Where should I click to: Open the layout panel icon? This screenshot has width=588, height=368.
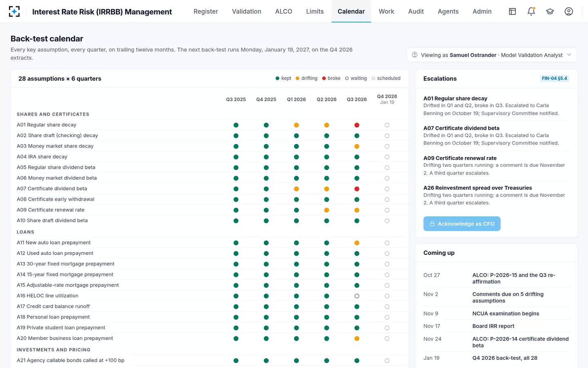pyautogui.click(x=512, y=11)
